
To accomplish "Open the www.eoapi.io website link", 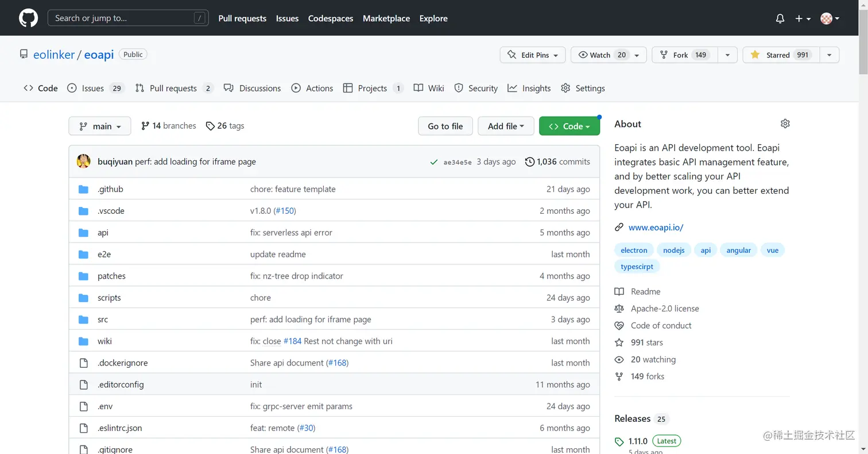I will (x=656, y=228).
